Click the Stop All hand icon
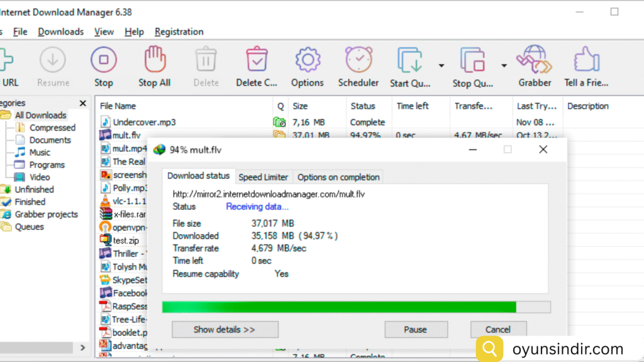Image resolution: width=644 pixels, height=362 pixels. tap(154, 62)
